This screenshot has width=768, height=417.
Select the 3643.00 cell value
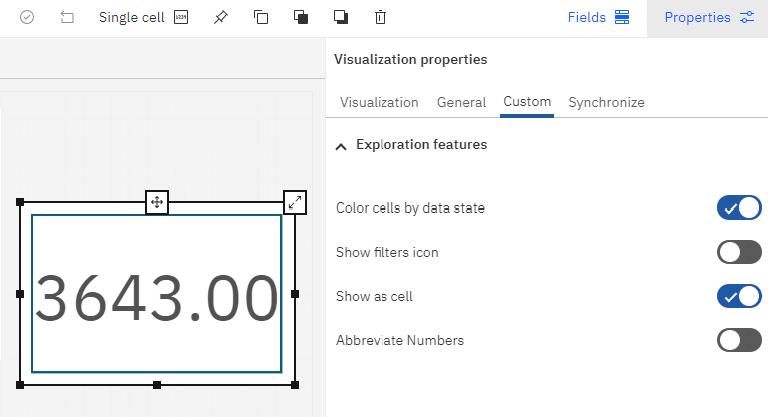157,297
